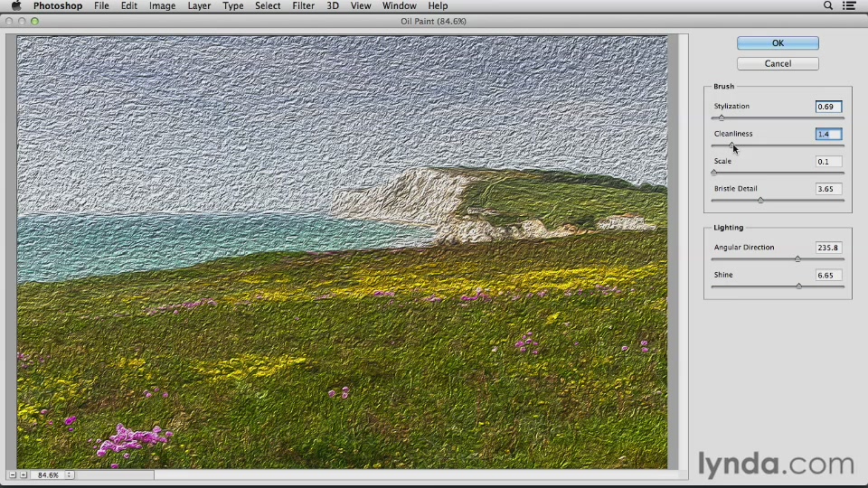
Task: Cancel the Oil Paint filter
Action: [778, 63]
